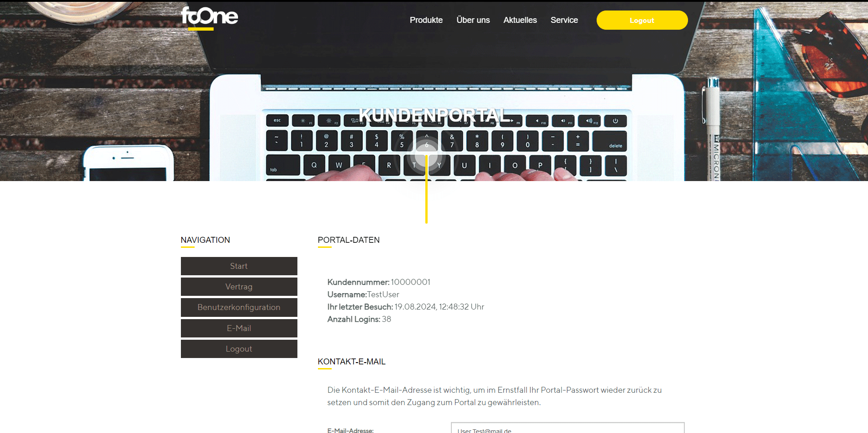Go to Start in sidebar navigation
The image size is (868, 433).
point(239,266)
